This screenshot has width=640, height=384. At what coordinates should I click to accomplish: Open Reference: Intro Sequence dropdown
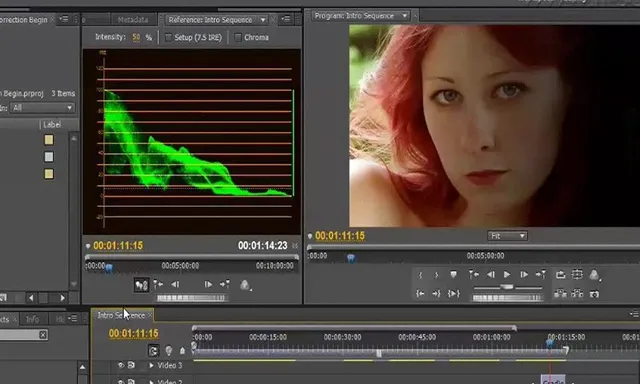[263, 20]
